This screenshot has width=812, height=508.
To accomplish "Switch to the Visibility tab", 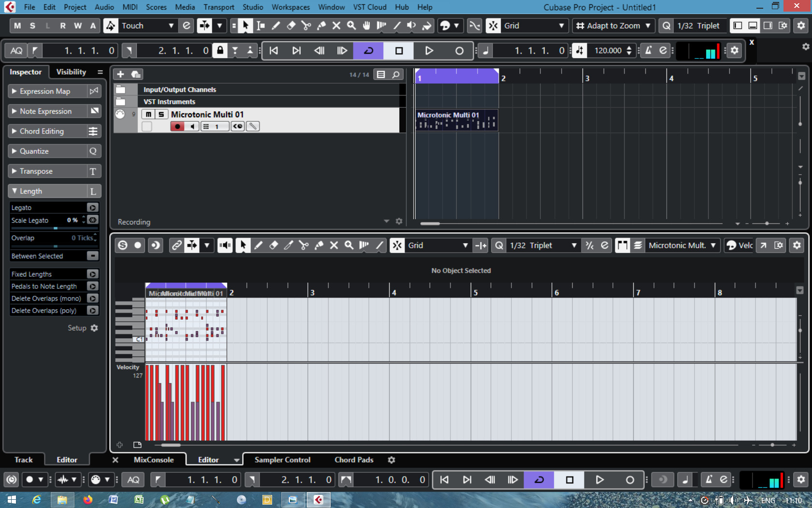I will pyautogui.click(x=71, y=72).
